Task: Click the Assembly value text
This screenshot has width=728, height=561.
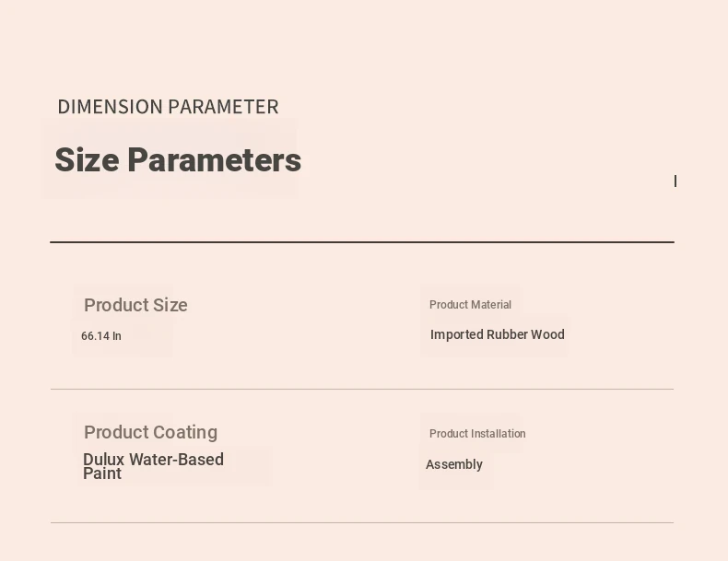Action: coord(454,464)
